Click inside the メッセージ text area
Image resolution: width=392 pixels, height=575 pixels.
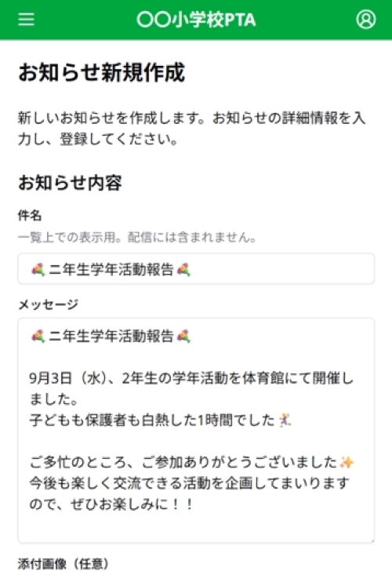(196, 431)
